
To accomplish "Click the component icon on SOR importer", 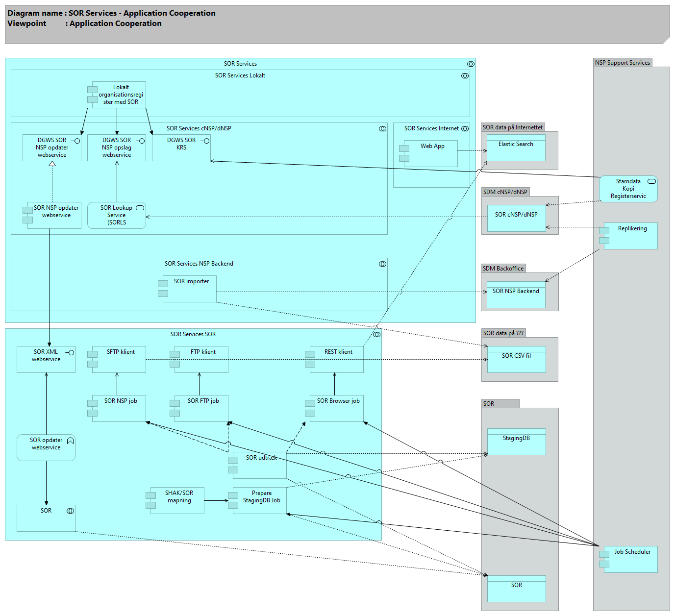I will (163, 289).
